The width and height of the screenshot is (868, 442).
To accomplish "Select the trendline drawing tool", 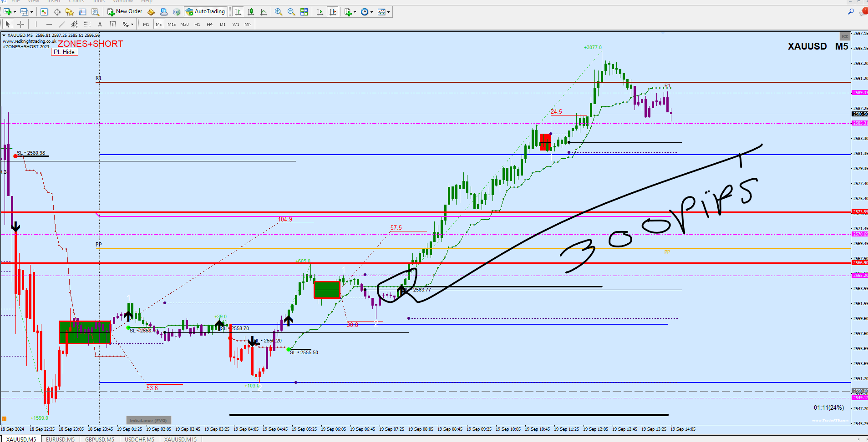I will [x=61, y=24].
